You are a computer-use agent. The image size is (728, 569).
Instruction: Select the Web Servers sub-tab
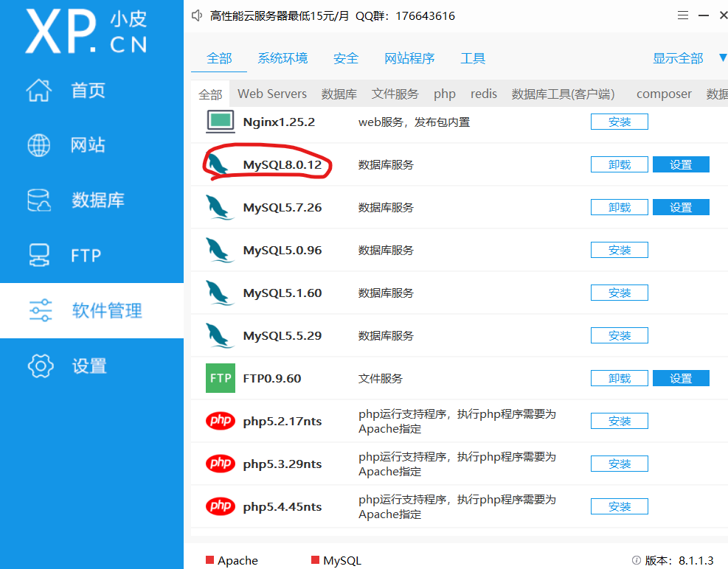[272, 94]
